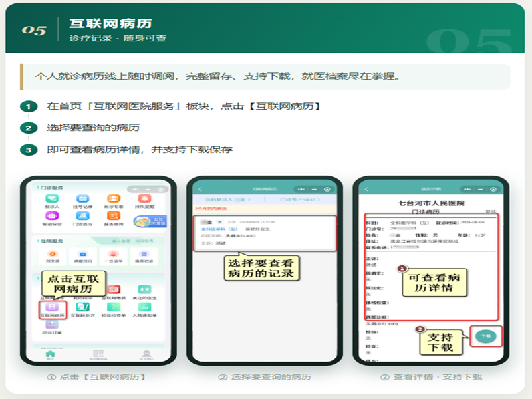The height and width of the screenshot is (399, 532).
Task: Tap the round green 下载 button
Action: 486,336
